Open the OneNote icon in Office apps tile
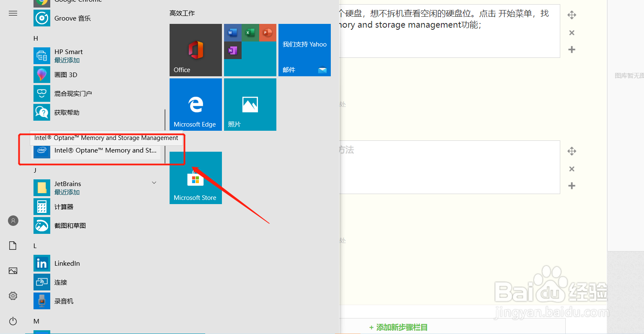Viewport: 644px width, 334px height. pyautogui.click(x=232, y=50)
